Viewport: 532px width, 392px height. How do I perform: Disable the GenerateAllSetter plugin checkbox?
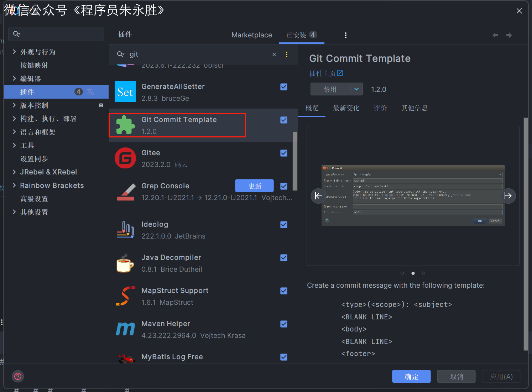284,87
